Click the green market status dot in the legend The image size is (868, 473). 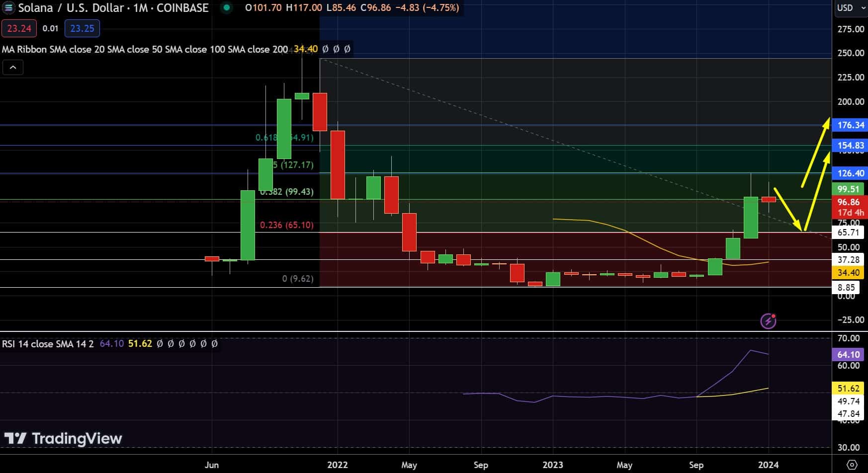click(x=227, y=8)
